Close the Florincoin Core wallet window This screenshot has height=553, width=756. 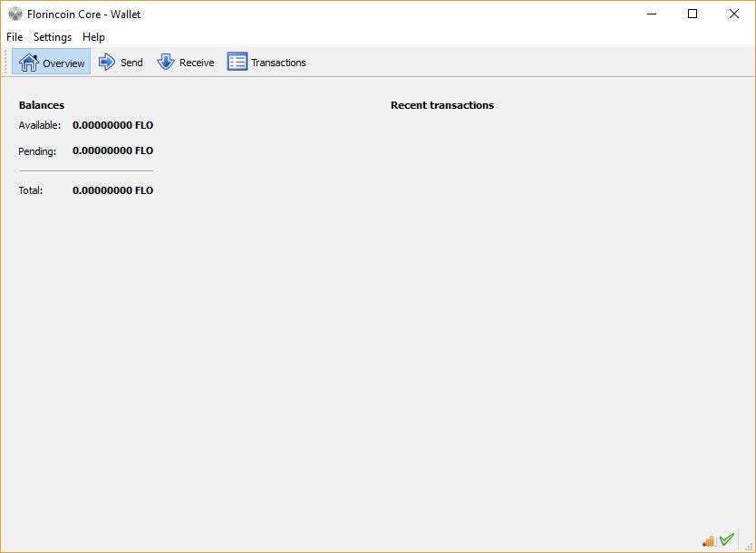point(734,14)
